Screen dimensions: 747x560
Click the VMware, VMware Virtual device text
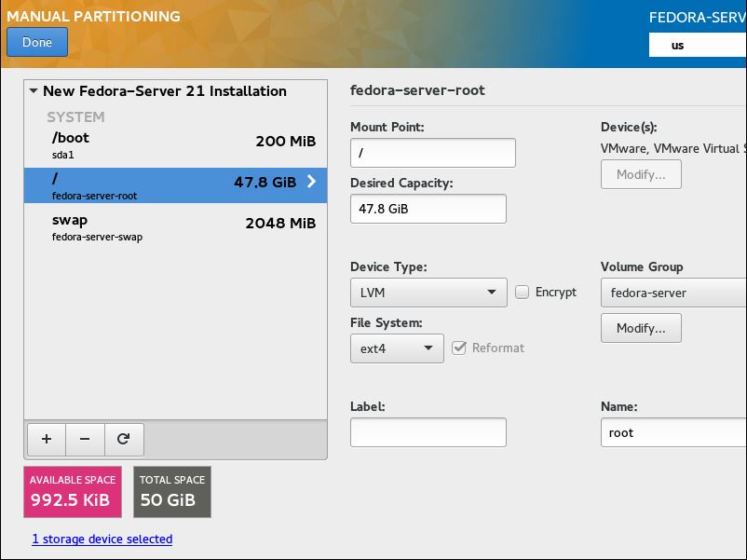pyautogui.click(x=673, y=149)
